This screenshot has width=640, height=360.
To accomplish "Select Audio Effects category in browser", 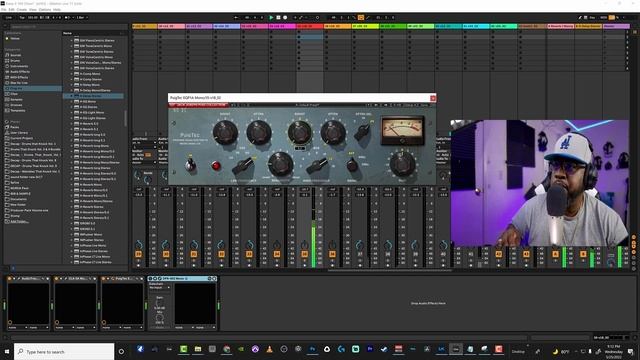I will coord(20,71).
